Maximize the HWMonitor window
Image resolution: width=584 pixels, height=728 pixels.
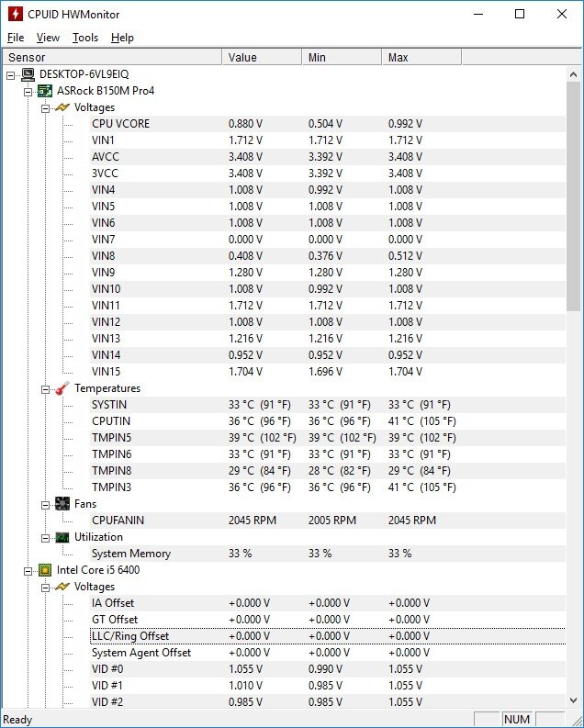point(520,14)
